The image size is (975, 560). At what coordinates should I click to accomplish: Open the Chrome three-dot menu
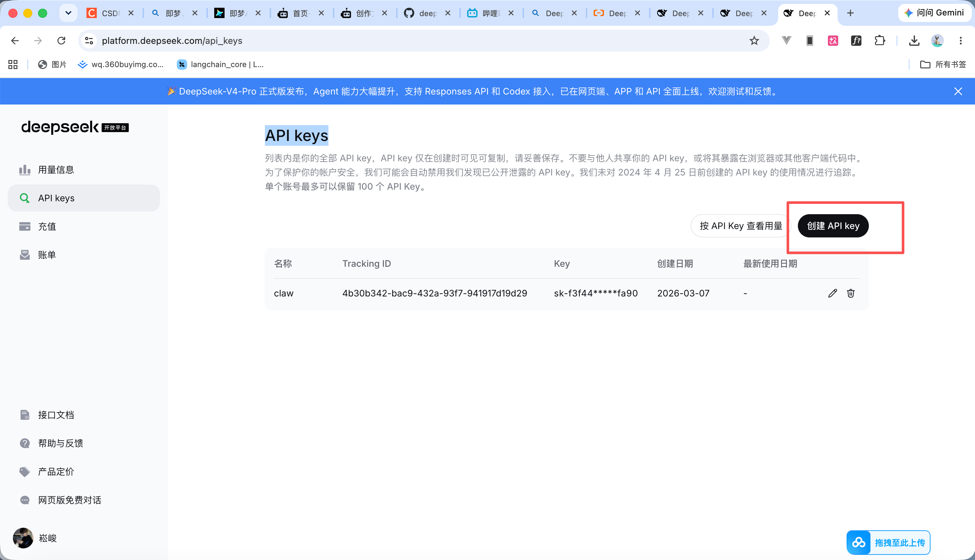pyautogui.click(x=960, y=40)
